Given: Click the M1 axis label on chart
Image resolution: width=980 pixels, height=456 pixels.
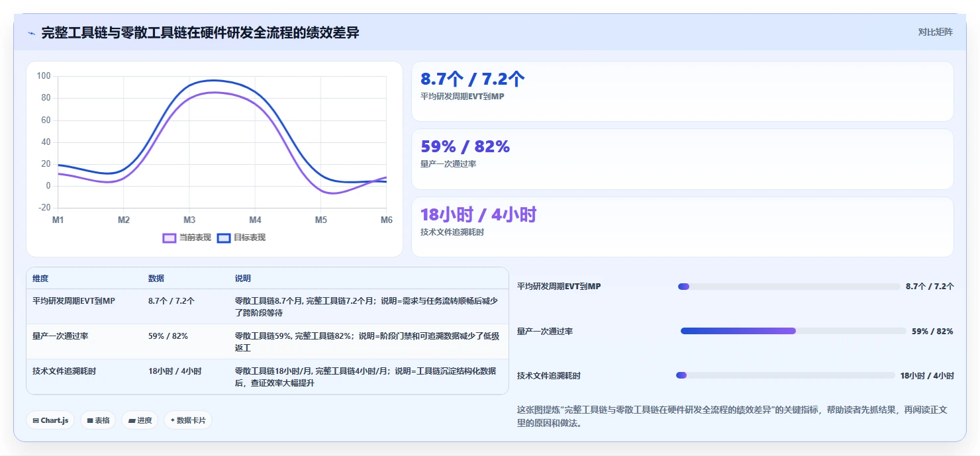Looking at the screenshot, I should point(58,220).
